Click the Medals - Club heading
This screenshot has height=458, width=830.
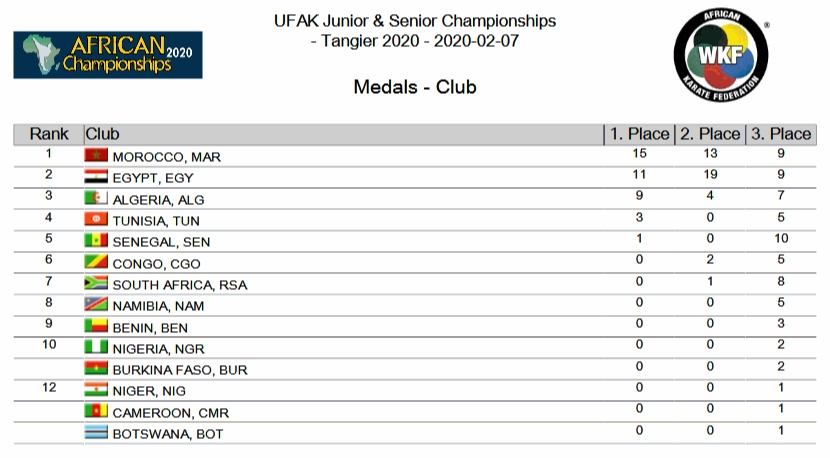(x=415, y=87)
